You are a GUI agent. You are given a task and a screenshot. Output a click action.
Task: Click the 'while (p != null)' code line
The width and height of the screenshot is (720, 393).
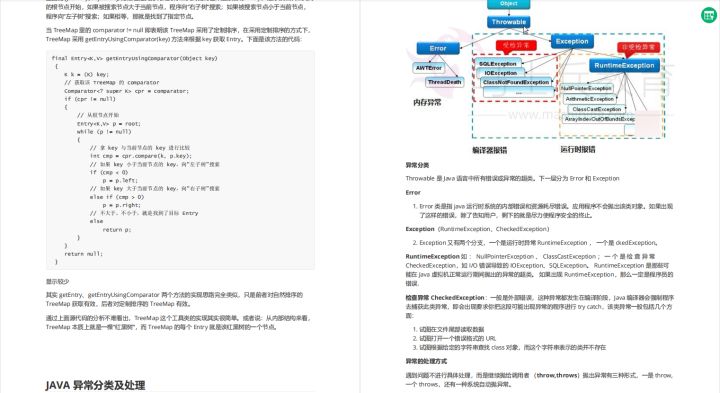104,131
